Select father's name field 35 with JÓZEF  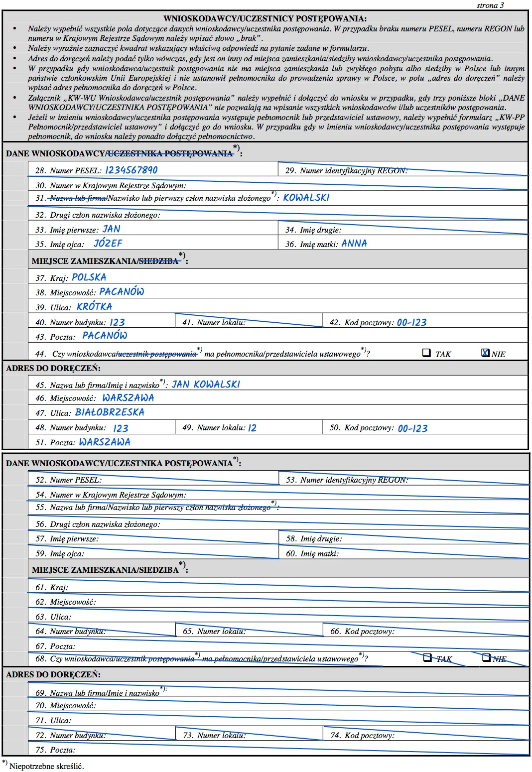point(108,244)
